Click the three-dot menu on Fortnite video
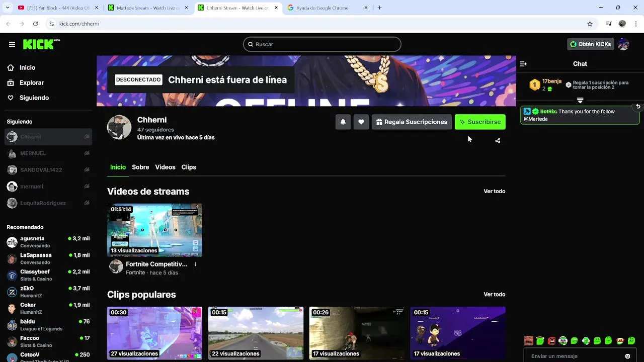644x362 pixels. [x=195, y=264]
